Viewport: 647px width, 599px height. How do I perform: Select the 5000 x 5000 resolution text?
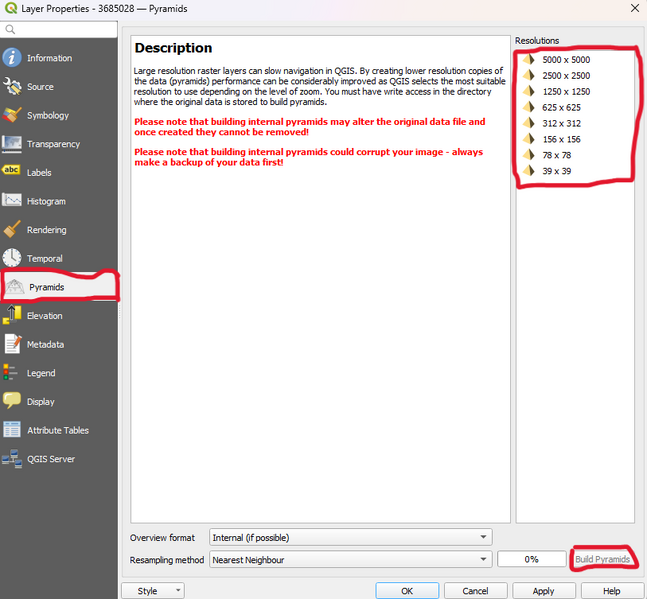(566, 59)
